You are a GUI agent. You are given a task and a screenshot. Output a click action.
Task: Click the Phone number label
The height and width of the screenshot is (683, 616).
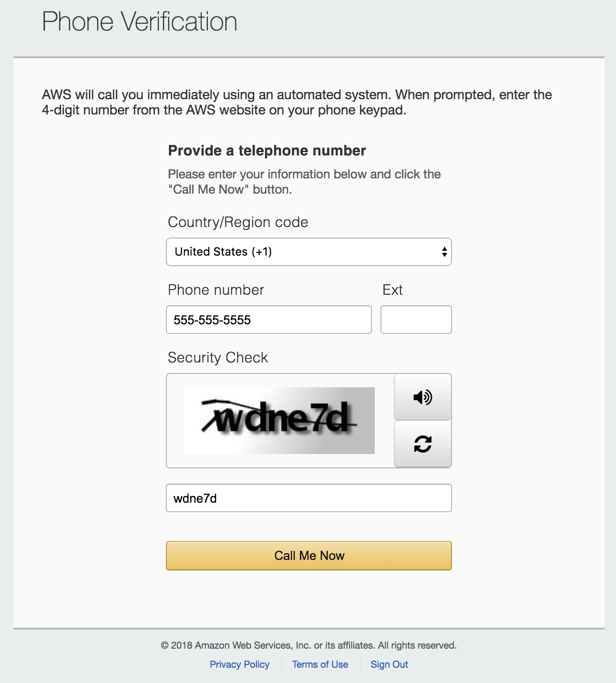(x=216, y=290)
